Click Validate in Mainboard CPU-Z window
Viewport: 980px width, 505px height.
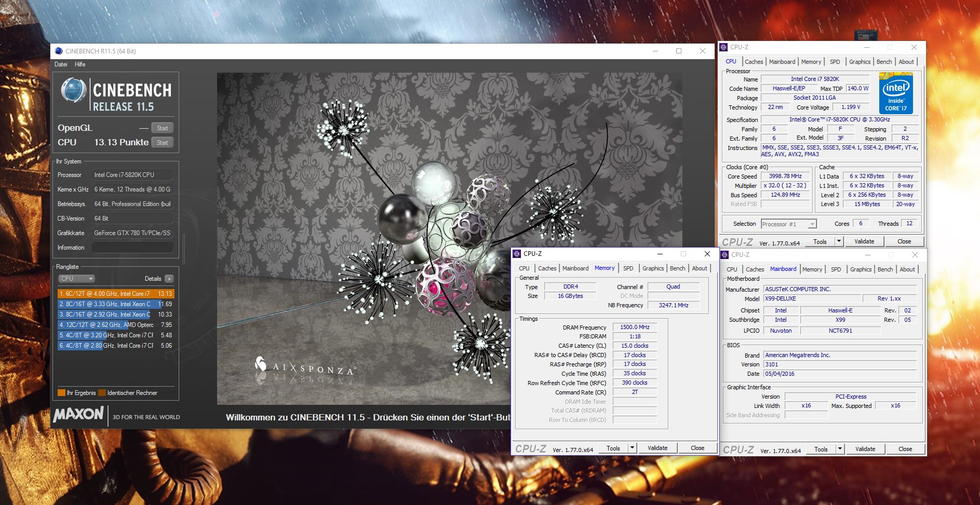(865, 449)
